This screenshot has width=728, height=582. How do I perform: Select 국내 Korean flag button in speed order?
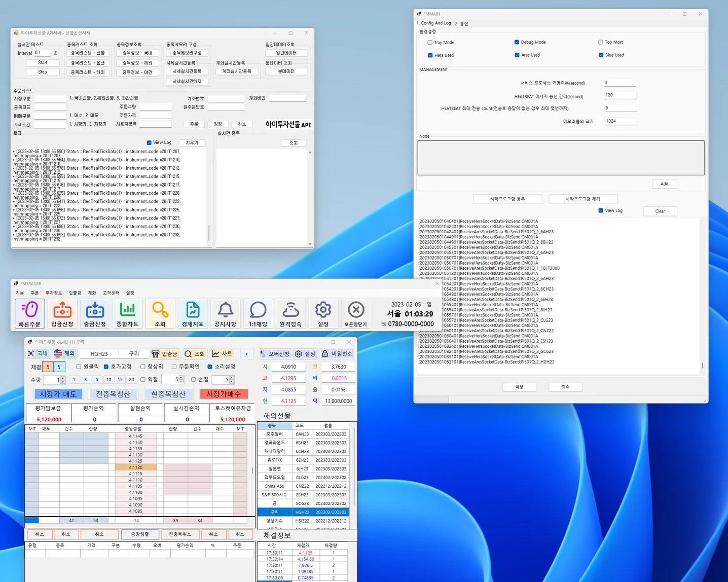38,353
